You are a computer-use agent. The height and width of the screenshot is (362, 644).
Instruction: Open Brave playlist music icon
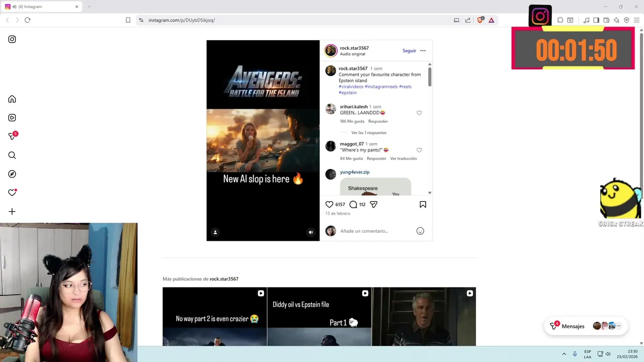(x=586, y=20)
